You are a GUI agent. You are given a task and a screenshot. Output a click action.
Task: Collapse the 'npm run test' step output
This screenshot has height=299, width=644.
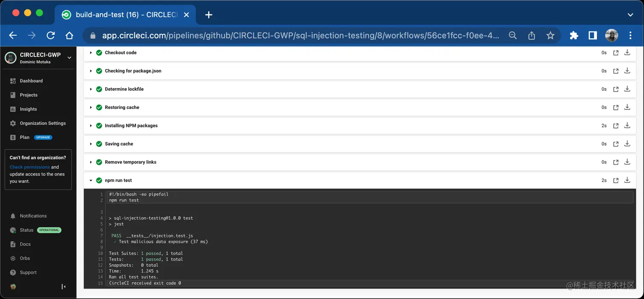pyautogui.click(x=90, y=180)
